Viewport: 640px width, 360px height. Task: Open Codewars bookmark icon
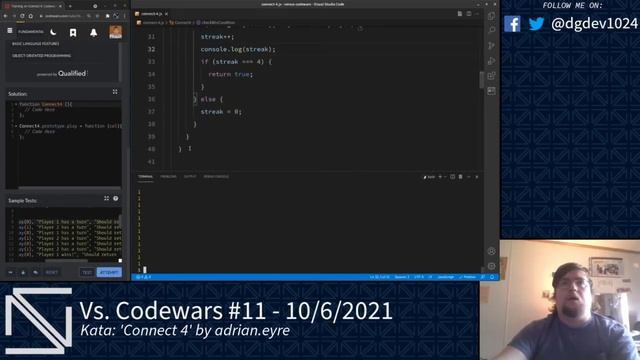click(x=73, y=33)
